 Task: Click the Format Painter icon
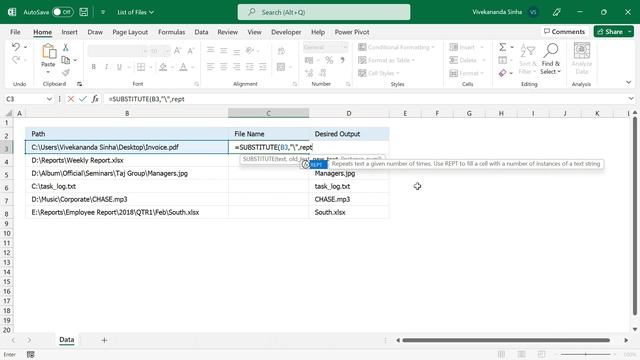pyautogui.click(x=65, y=73)
